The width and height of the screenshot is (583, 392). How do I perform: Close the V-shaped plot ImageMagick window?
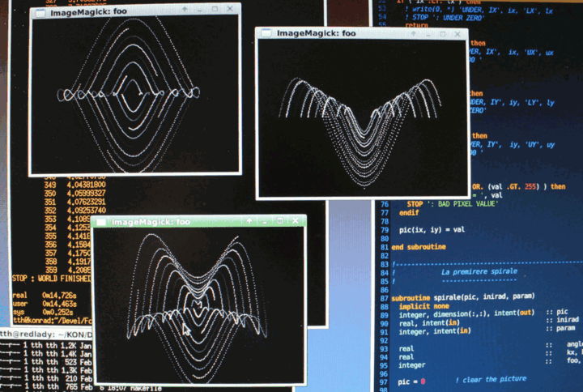(457, 34)
